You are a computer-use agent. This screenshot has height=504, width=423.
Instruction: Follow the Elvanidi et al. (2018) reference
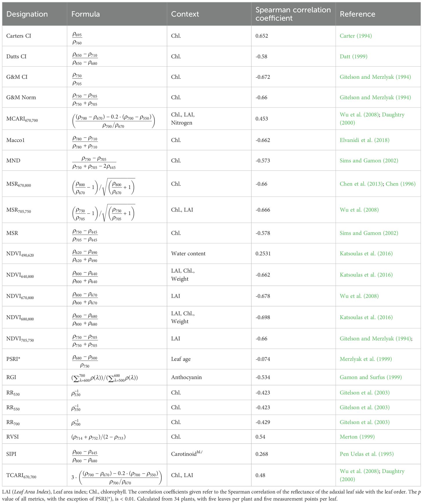point(364,140)
